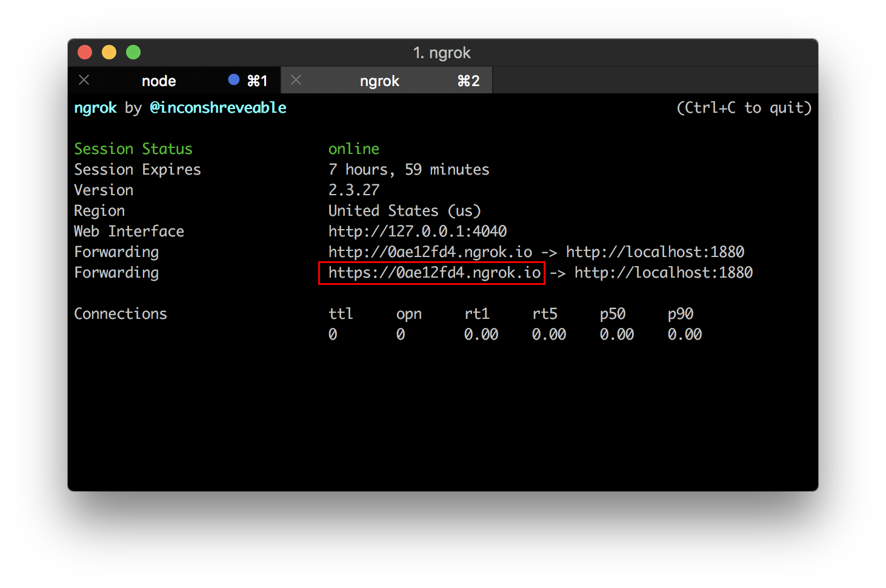Click the green 'online' status value
886x588 pixels.
coord(354,149)
